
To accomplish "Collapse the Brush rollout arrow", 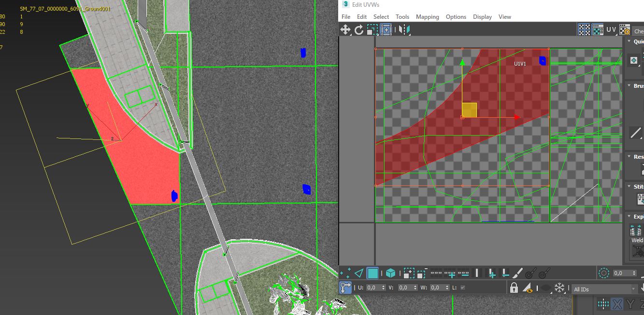I will [629, 86].
